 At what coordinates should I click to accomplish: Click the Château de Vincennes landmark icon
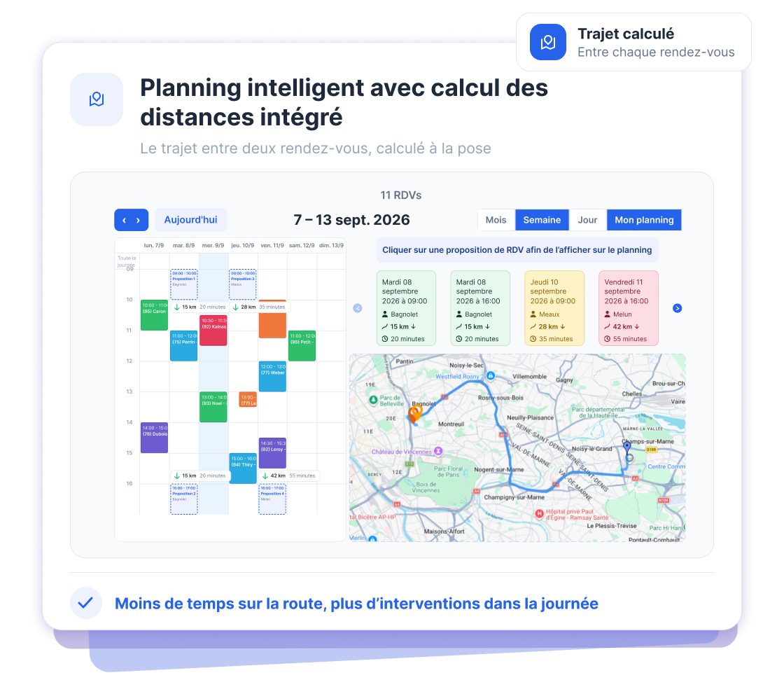[x=438, y=451]
